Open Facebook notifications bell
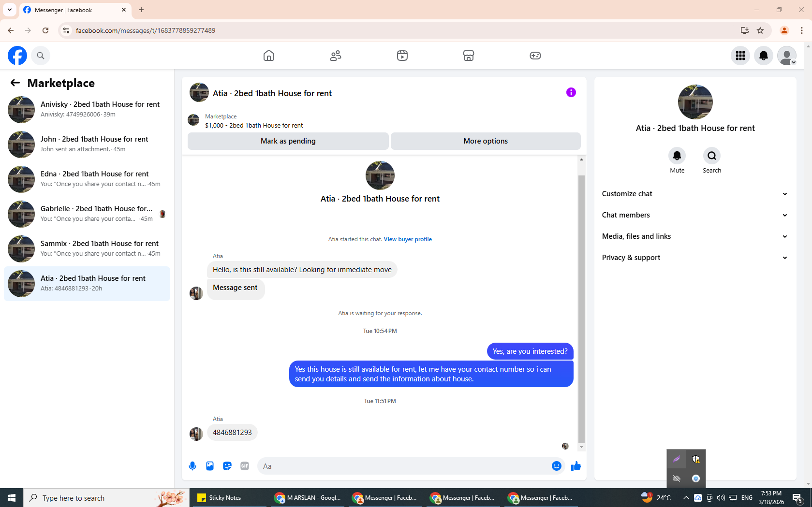This screenshot has width=812, height=507. click(764, 56)
